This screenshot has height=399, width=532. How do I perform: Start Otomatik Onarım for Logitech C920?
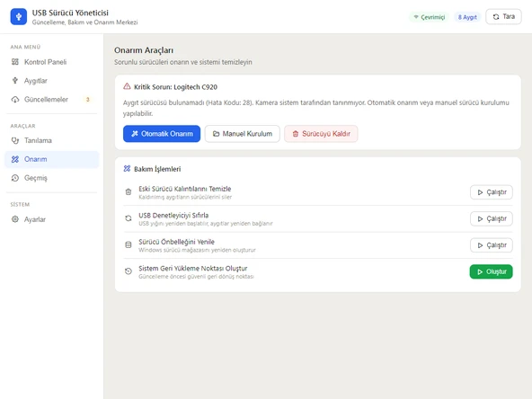pos(162,134)
